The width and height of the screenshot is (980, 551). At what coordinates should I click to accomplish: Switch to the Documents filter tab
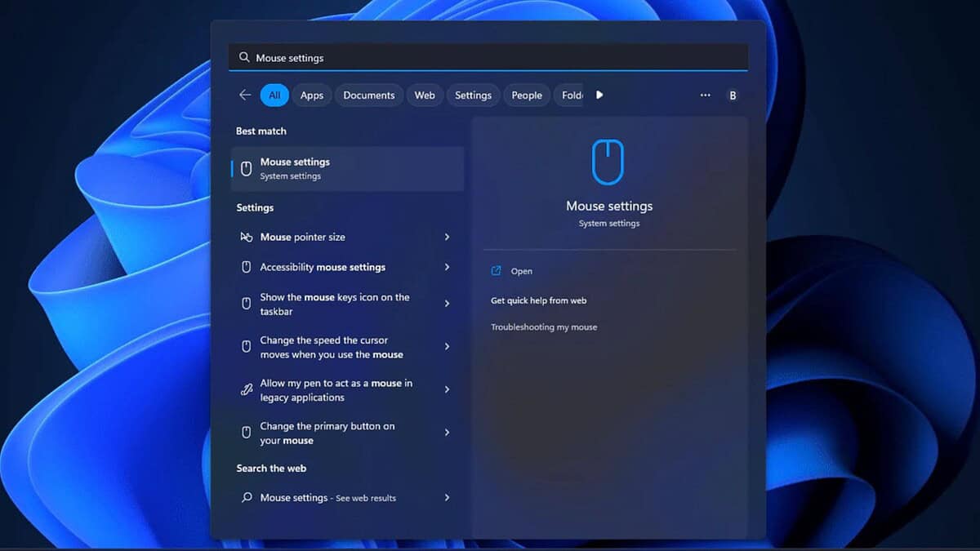[368, 95]
